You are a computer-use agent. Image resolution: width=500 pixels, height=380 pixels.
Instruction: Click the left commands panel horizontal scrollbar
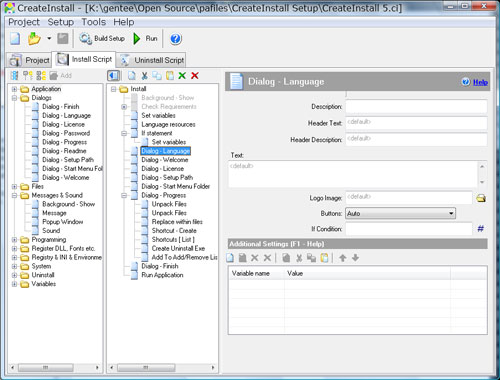coord(55,368)
